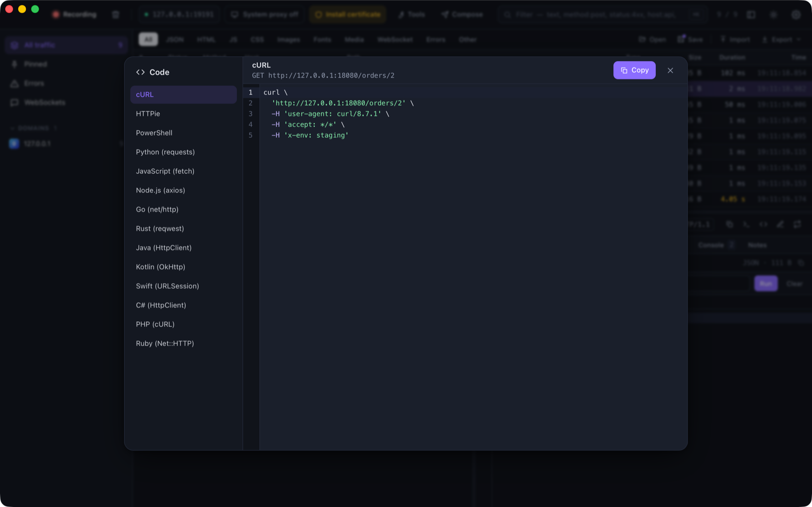
Task: Pick Rust (reqwest) snippet
Action: tap(183, 228)
